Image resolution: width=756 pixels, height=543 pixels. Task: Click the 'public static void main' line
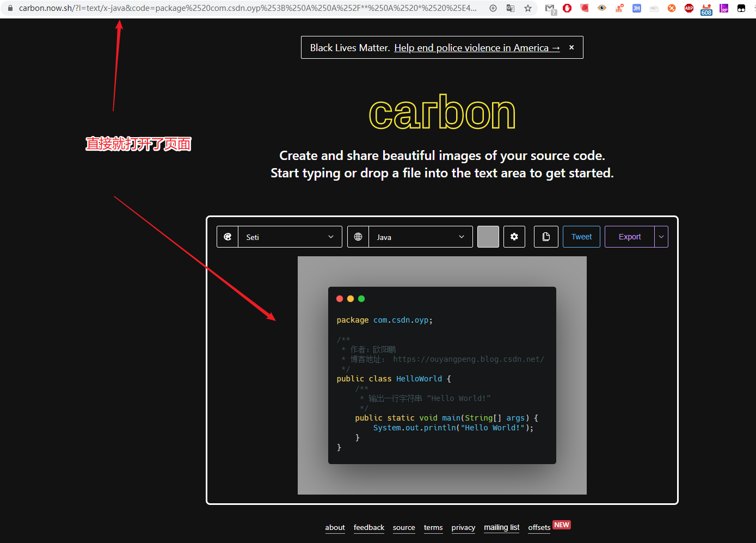coord(446,418)
